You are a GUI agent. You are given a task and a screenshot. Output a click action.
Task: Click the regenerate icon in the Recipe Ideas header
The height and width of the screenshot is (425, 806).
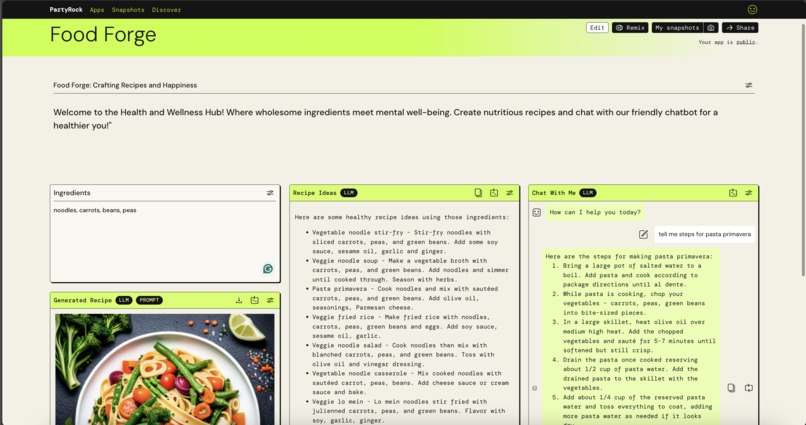494,193
